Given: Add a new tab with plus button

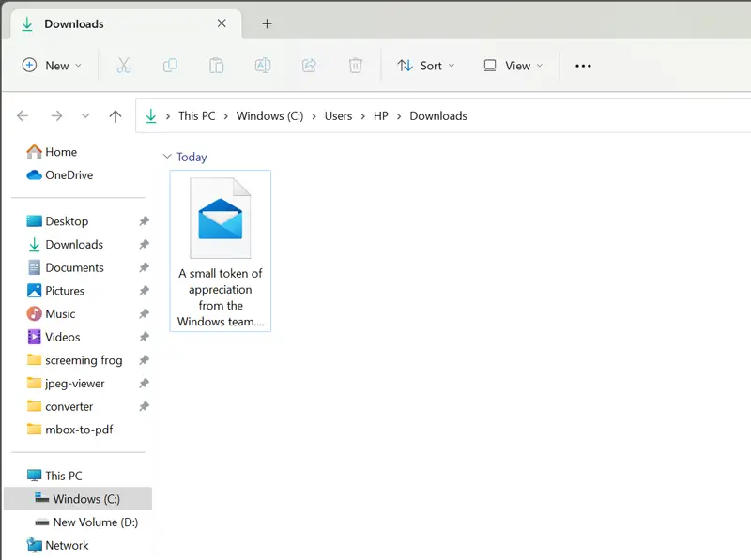Looking at the screenshot, I should pyautogui.click(x=267, y=23).
